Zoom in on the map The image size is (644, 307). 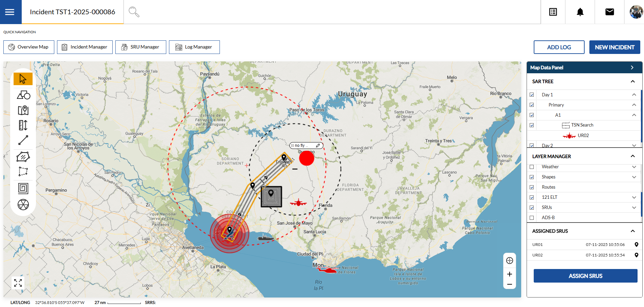(x=509, y=274)
